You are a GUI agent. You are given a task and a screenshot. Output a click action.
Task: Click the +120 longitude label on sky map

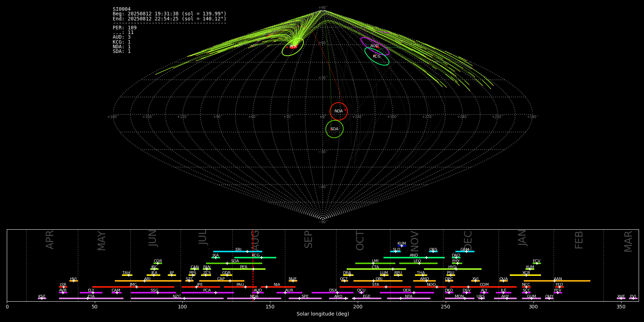[182, 117]
